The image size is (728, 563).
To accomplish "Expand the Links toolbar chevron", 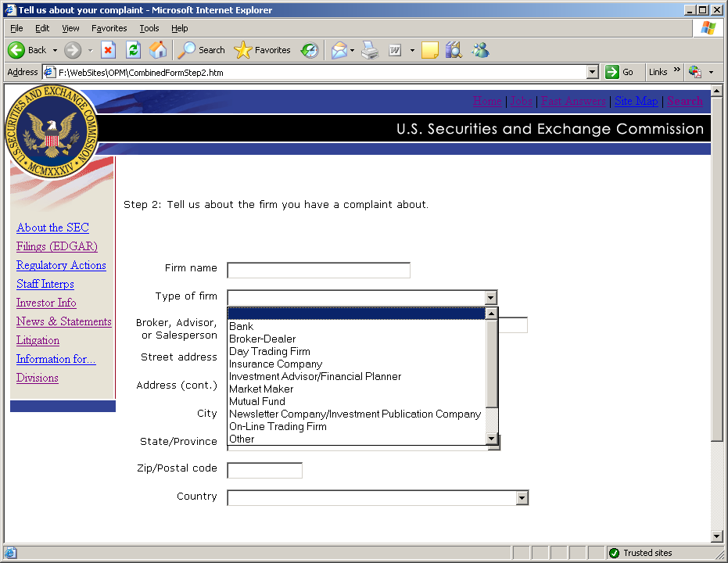I will click(677, 70).
